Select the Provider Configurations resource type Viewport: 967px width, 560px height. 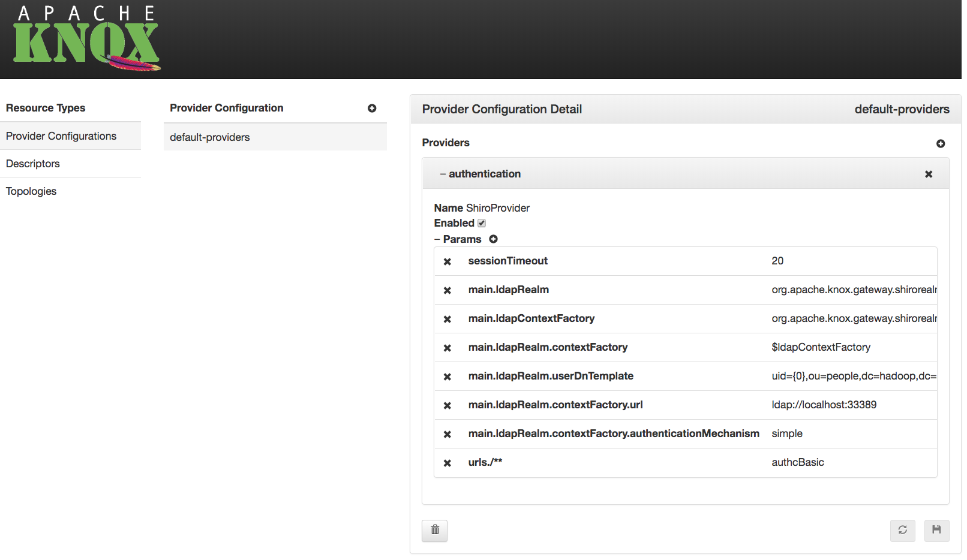coord(61,136)
